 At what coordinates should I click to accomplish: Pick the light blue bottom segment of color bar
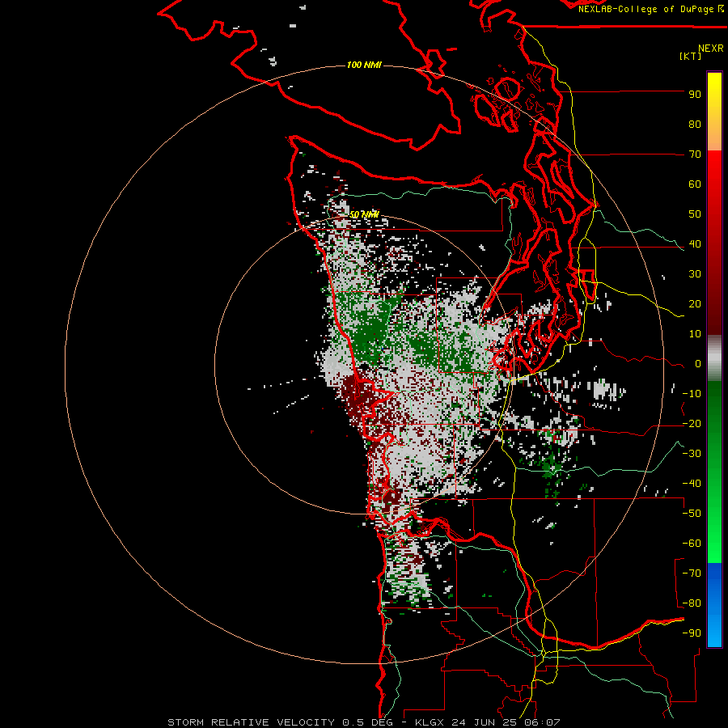point(714,629)
